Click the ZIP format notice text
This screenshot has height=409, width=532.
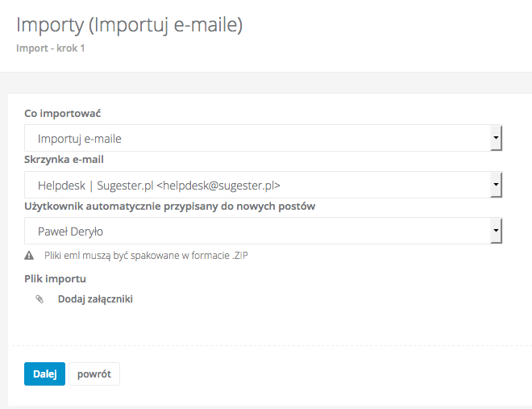point(152,256)
